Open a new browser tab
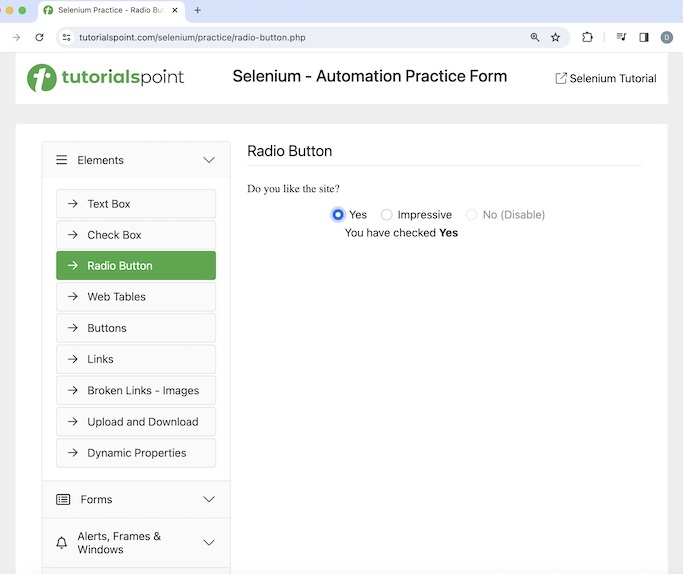 197,10
